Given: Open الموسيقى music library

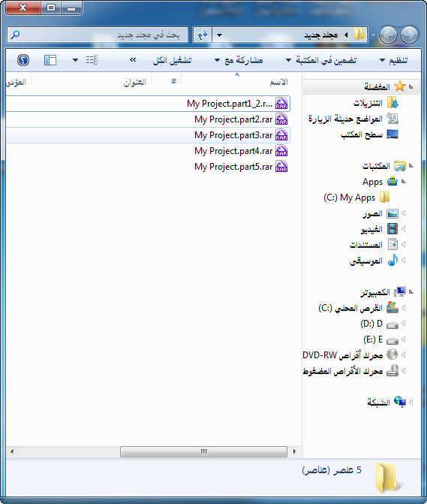Looking at the screenshot, I should 374,261.
